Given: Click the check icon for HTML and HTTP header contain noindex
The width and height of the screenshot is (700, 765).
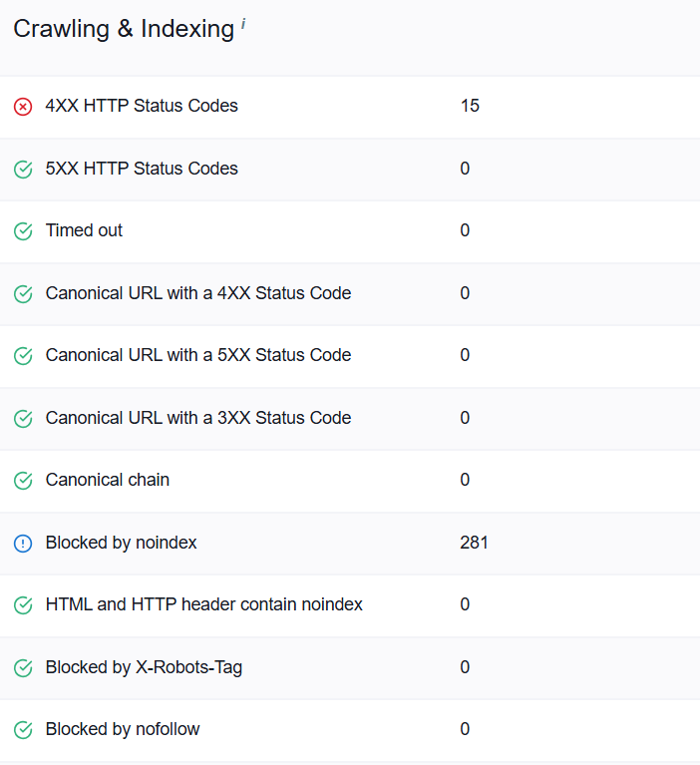Looking at the screenshot, I should 23,605.
